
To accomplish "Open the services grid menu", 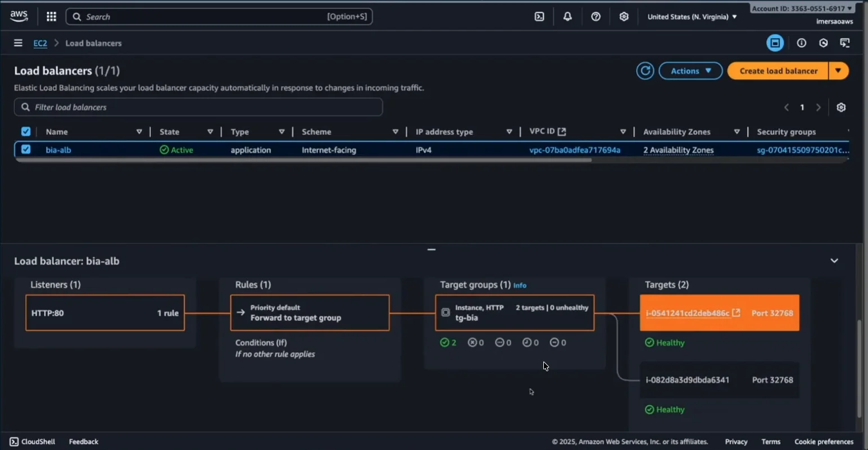I will [51, 17].
